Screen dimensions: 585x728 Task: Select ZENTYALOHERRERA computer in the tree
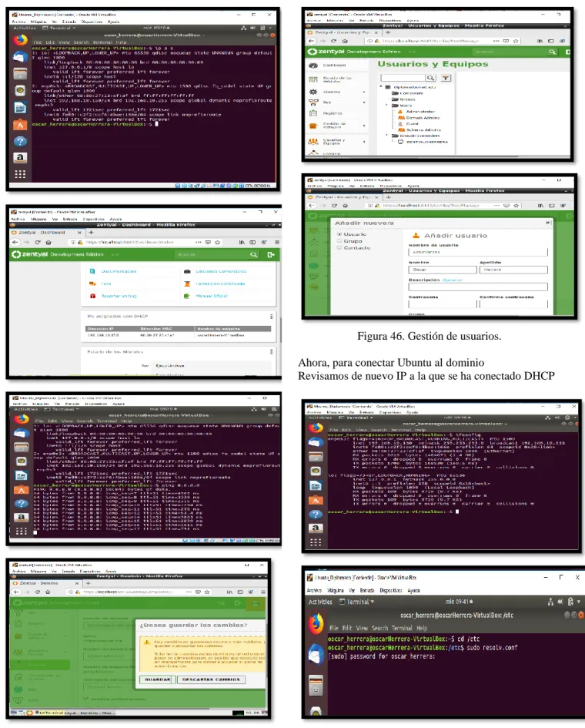[x=426, y=142]
